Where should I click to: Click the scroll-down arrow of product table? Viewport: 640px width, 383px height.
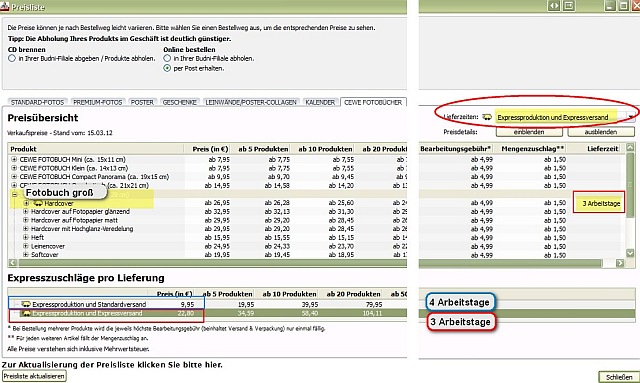630,253
